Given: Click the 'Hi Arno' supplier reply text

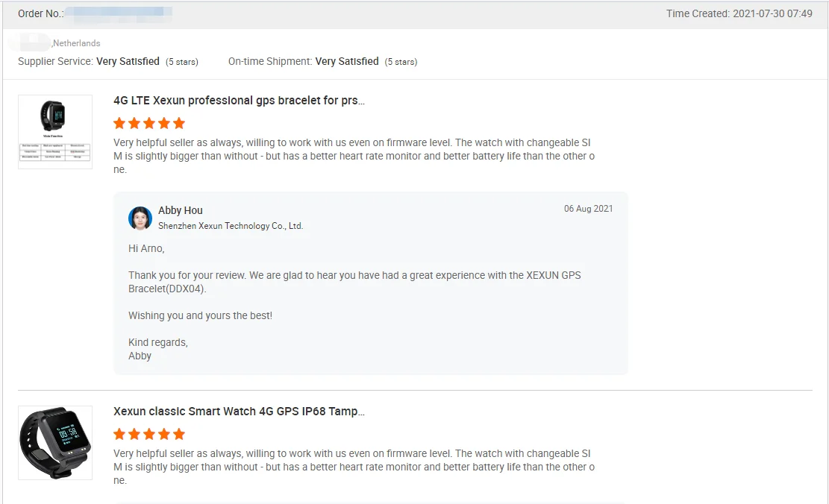Looking at the screenshot, I should pyautogui.click(x=146, y=248).
